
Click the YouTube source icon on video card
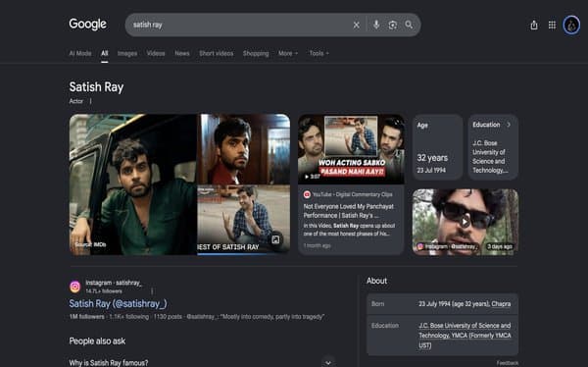click(307, 194)
